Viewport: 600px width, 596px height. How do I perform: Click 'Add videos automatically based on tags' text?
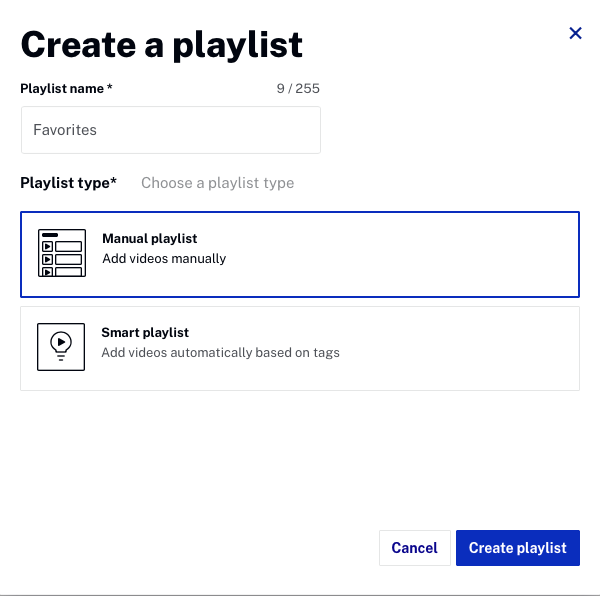pos(220,353)
